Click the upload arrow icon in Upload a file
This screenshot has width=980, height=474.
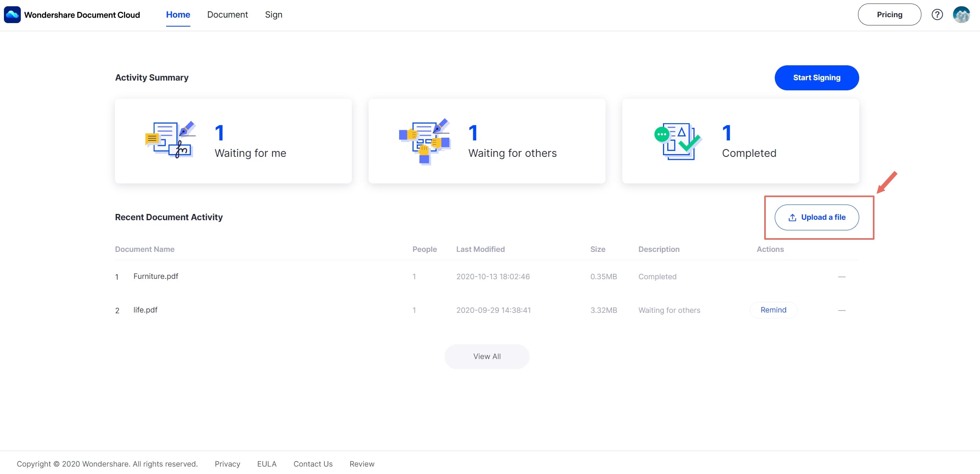click(x=792, y=217)
